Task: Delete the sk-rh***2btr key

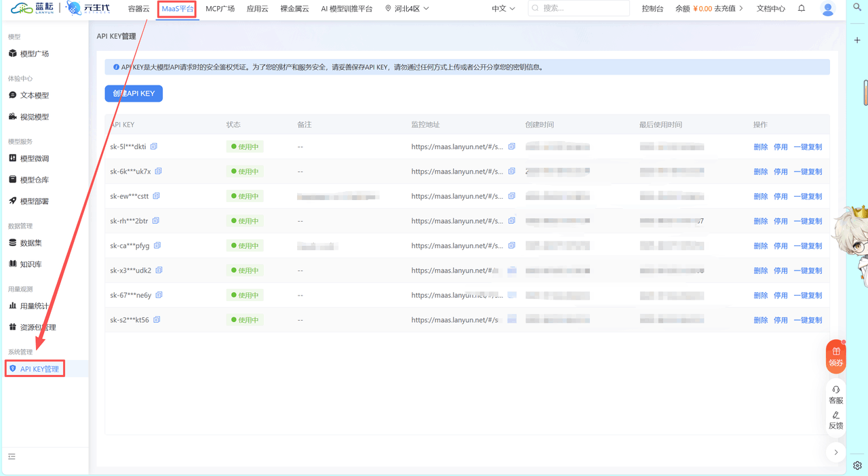Action: pyautogui.click(x=761, y=221)
